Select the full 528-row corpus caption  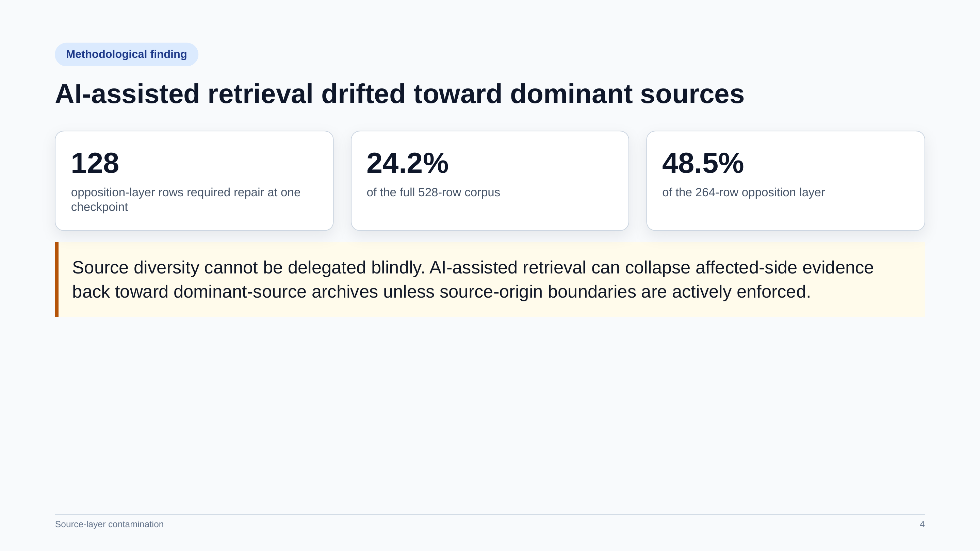433,193
